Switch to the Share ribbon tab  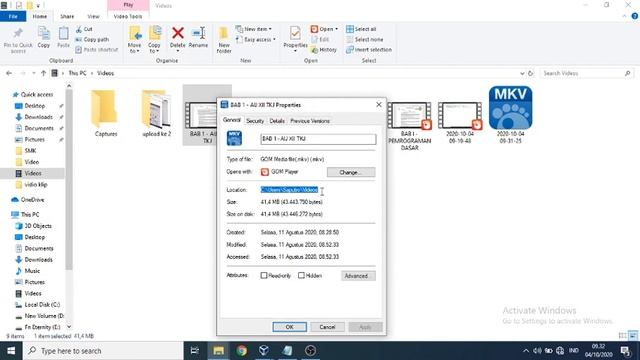click(67, 16)
